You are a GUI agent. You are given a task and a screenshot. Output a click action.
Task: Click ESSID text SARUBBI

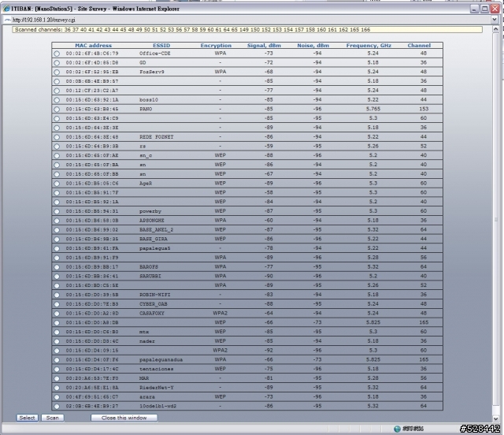150,276
